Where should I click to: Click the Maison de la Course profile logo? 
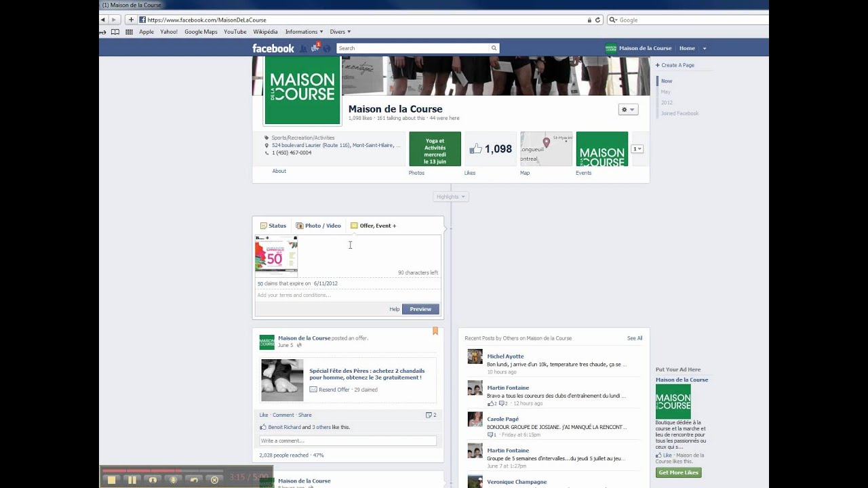pos(302,90)
